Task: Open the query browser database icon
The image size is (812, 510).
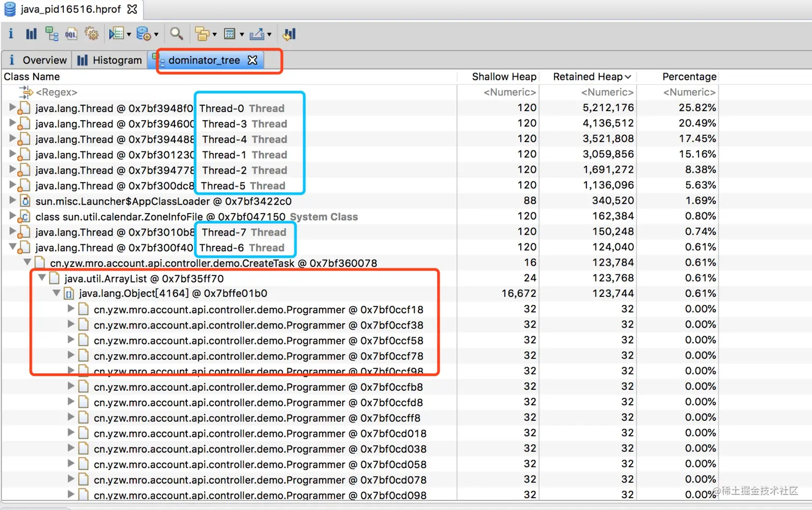Action: [143, 34]
